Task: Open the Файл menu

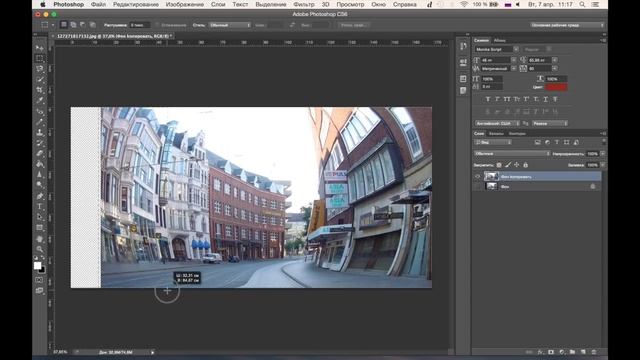Action: 98,4
